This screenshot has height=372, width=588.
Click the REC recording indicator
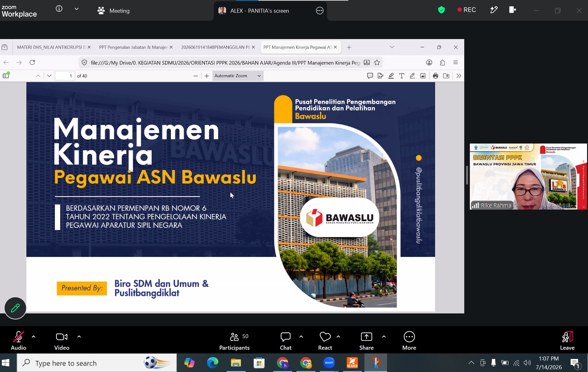coord(466,10)
